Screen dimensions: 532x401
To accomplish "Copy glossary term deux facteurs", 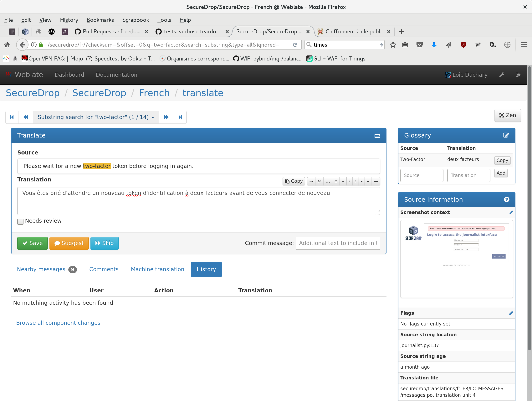I will (x=502, y=160).
